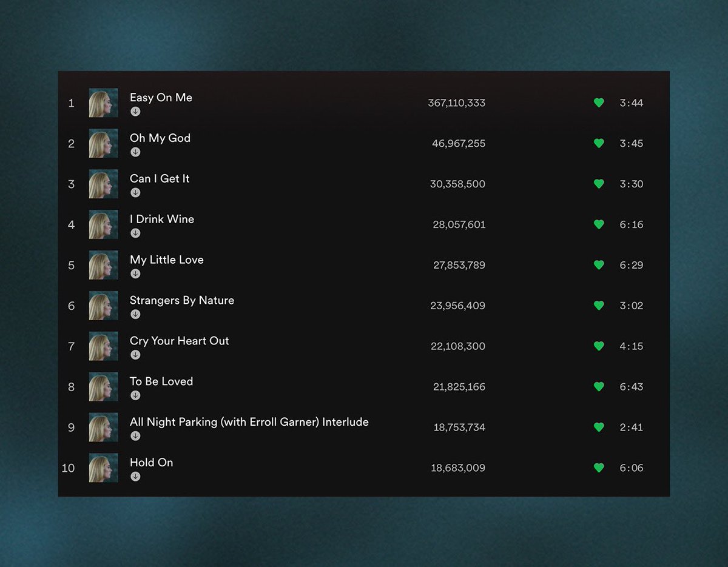
Task: Select the duration 3:30
Action: 632,184
